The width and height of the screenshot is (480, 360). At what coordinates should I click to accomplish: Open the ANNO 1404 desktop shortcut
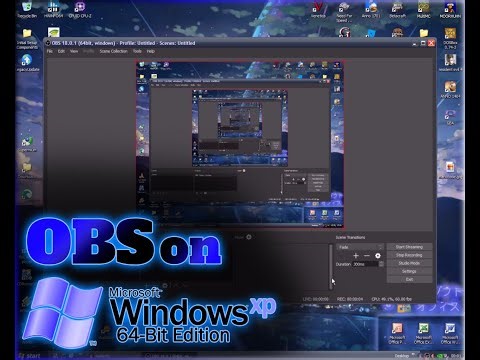point(450,89)
